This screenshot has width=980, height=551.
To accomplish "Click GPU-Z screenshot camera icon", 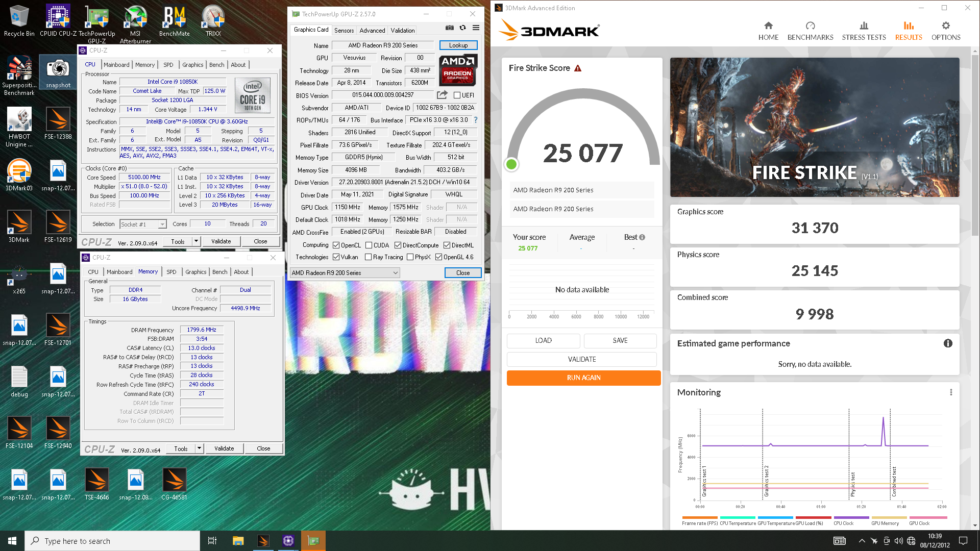I will tap(449, 28).
